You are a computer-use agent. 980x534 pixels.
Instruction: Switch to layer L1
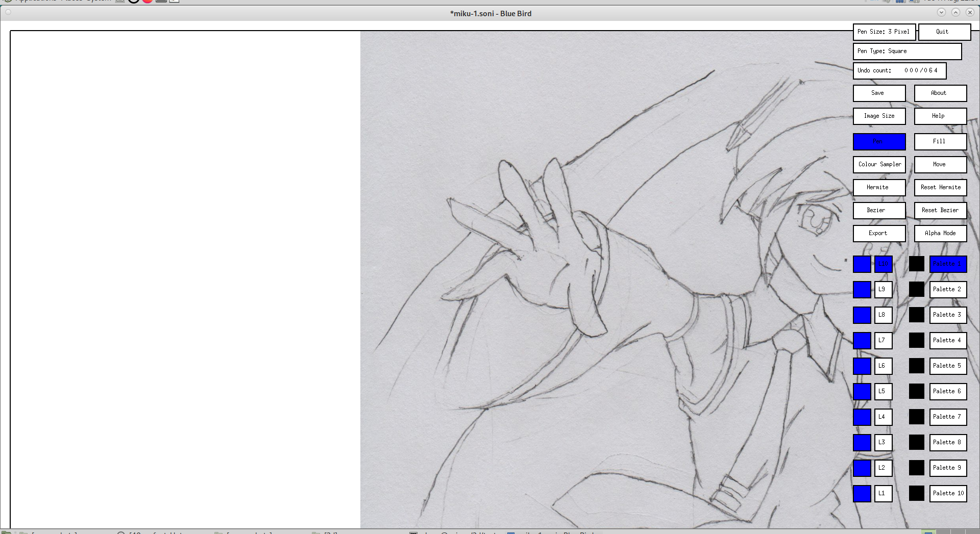tap(884, 494)
